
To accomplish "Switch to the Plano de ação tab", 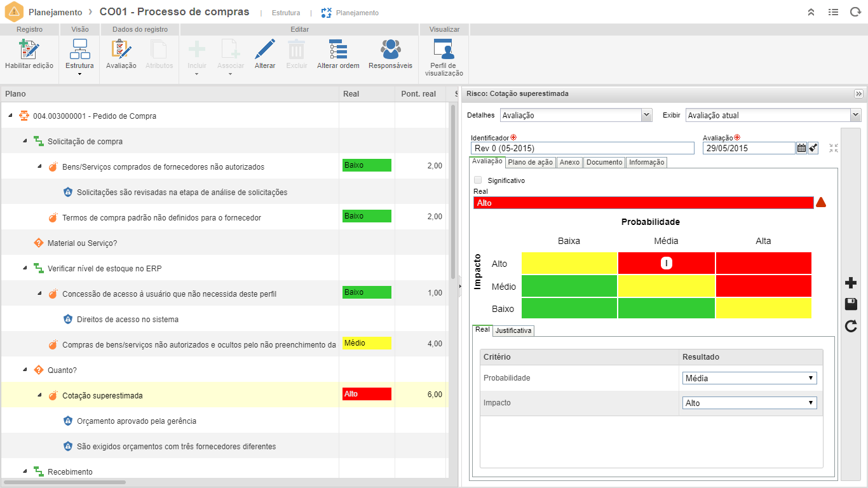I will 531,163.
